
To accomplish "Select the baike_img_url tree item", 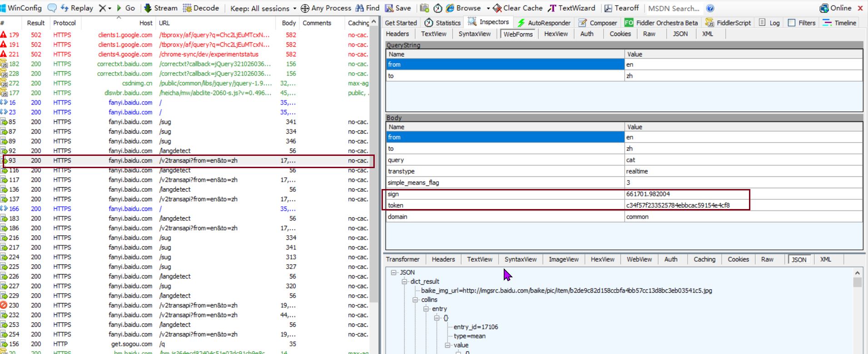I will 566,290.
